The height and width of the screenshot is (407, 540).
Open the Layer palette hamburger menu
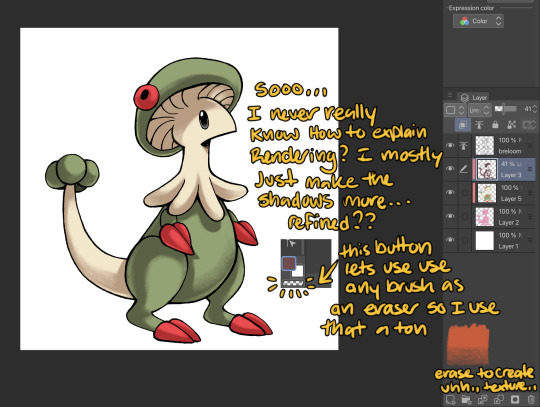coord(450,95)
